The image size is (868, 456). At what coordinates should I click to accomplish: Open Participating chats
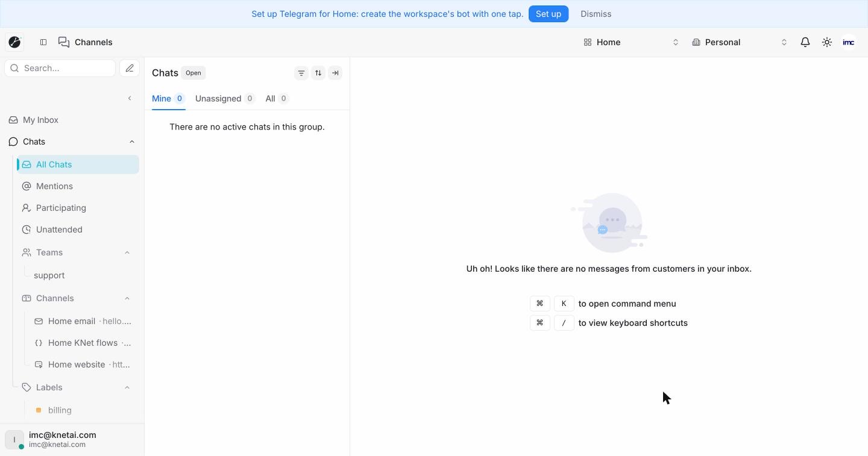(x=78, y=208)
